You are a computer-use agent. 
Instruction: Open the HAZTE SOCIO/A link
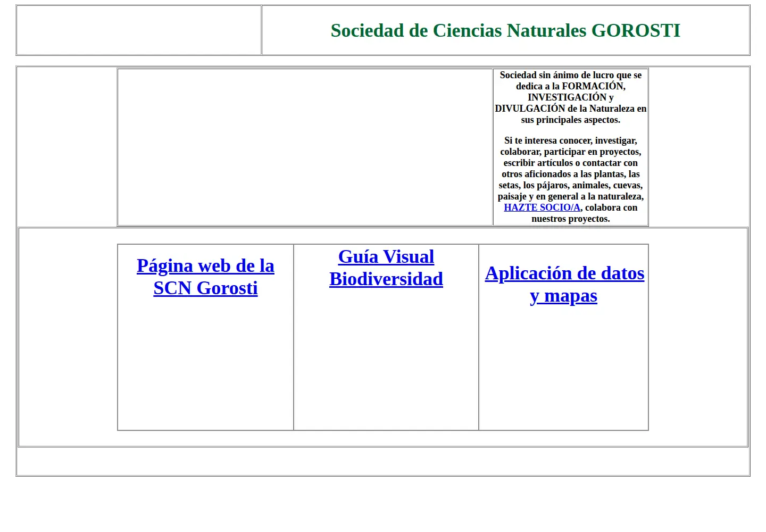[x=542, y=207]
